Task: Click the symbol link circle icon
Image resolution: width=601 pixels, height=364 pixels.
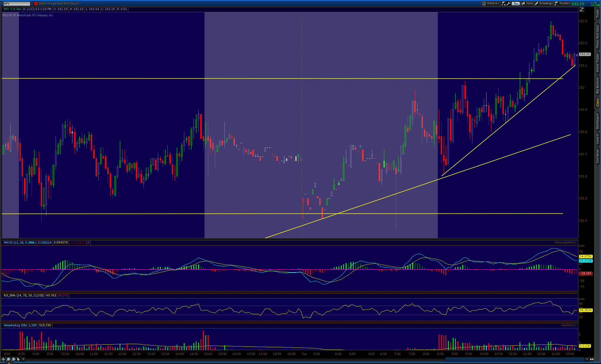Action: (2, 4)
